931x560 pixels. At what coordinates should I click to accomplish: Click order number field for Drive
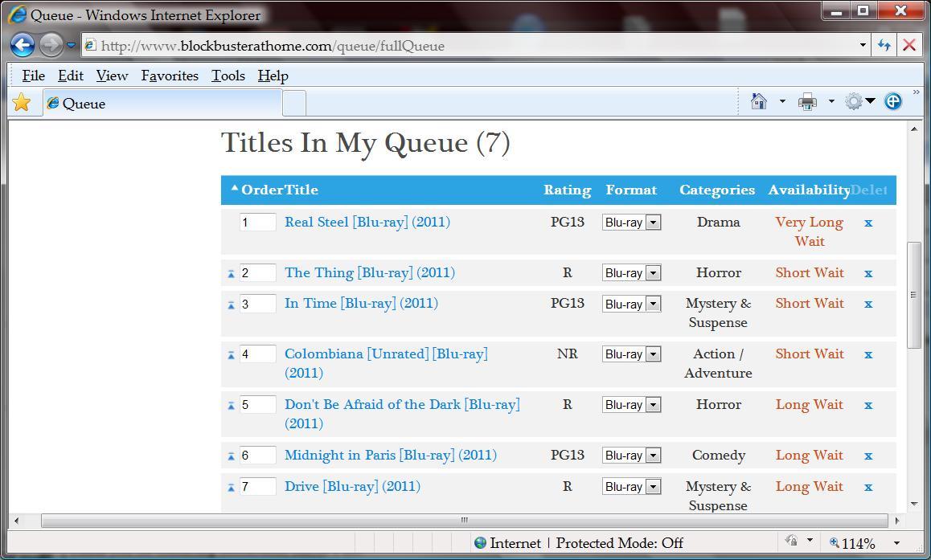(258, 486)
